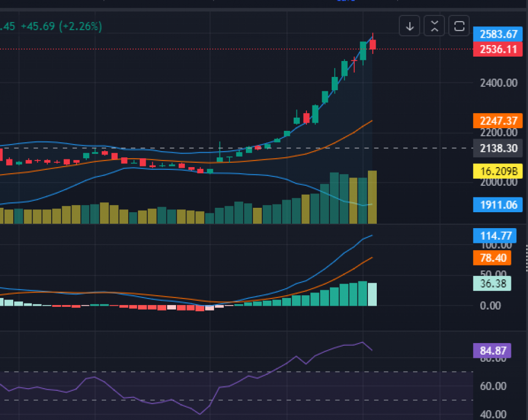Click the last light MACD histogram bar
Screen dimensions: 528x420
pyautogui.click(x=372, y=295)
